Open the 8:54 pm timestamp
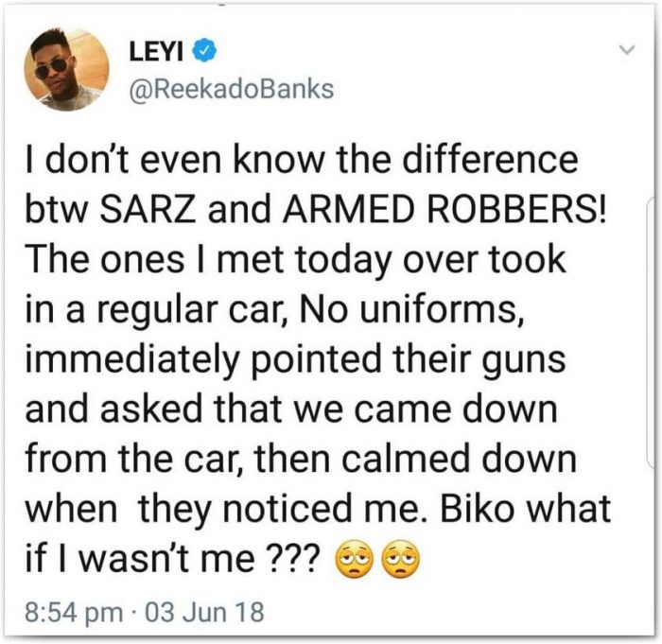Image resolution: width=662 pixels, height=644 pixels. (x=74, y=612)
